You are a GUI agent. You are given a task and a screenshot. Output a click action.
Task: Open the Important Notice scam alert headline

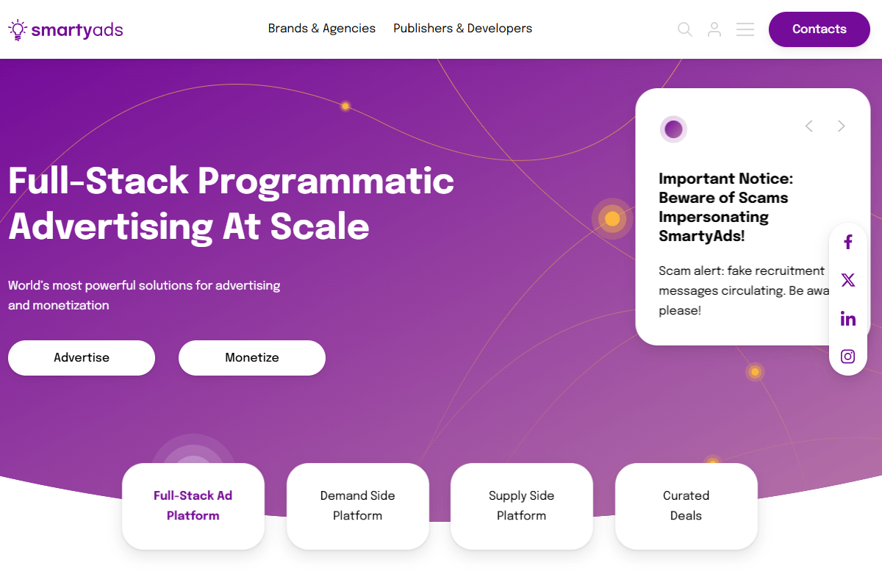724,207
